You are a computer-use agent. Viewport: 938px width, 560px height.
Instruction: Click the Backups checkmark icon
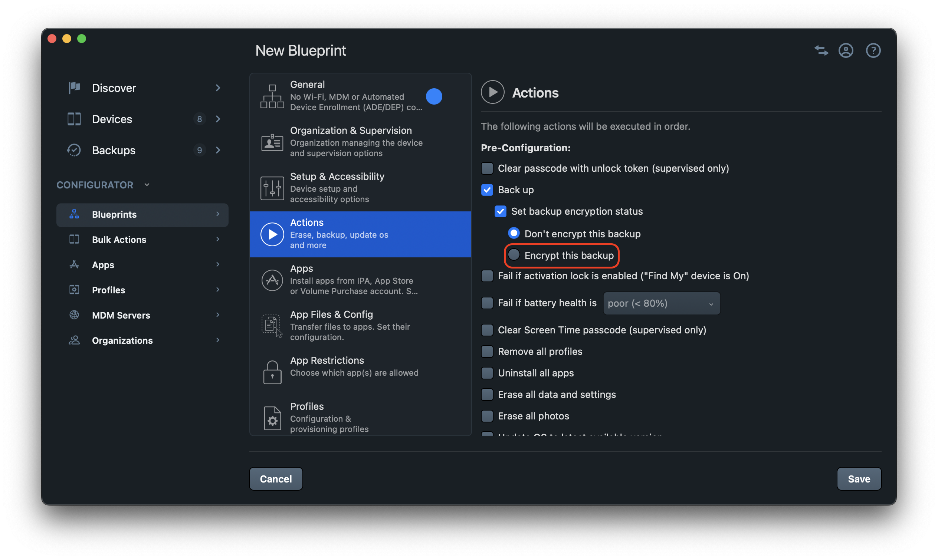[x=74, y=150]
